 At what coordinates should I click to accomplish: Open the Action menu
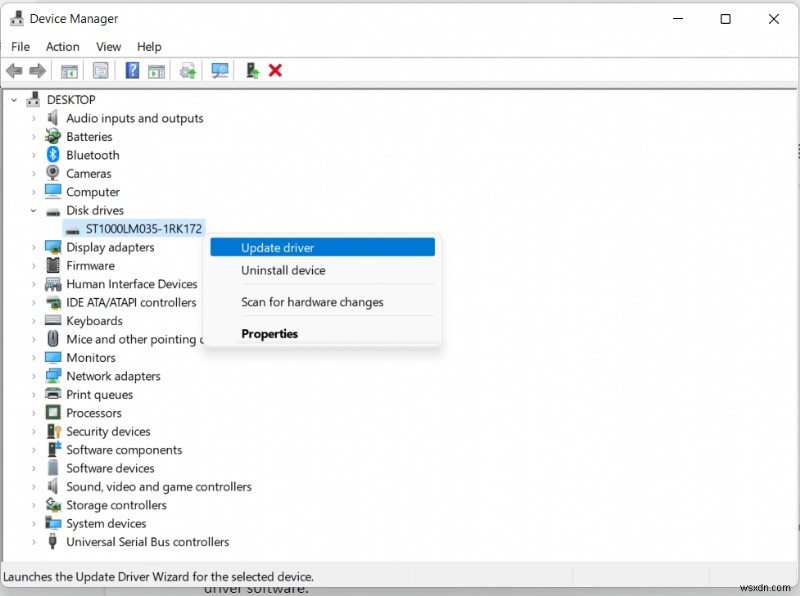(62, 46)
